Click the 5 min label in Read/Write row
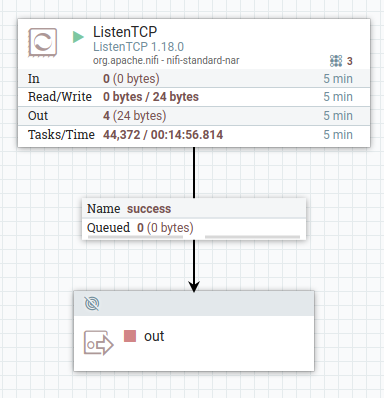This screenshot has width=384, height=398. click(x=338, y=97)
